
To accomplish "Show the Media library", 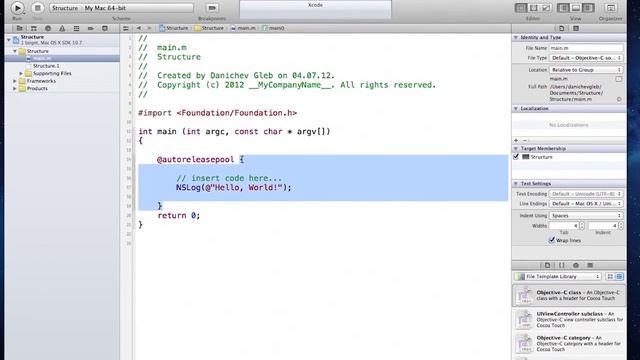I will click(x=590, y=265).
